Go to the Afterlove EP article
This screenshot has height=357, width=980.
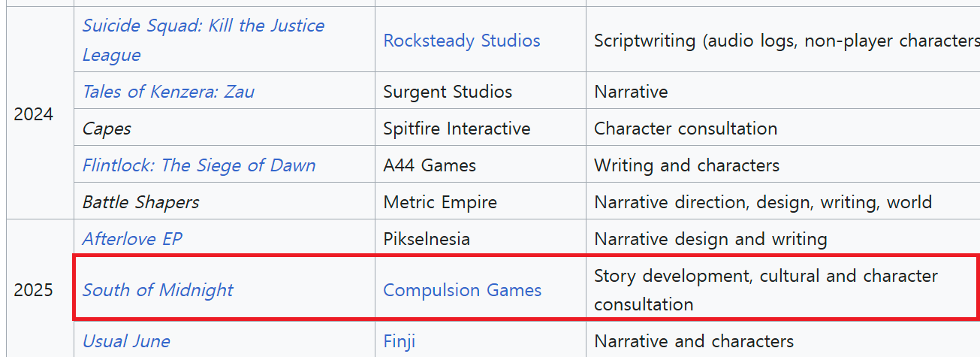click(x=132, y=239)
